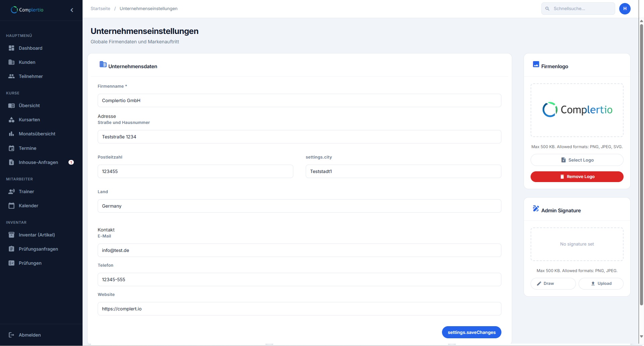Screen dimensions: 644x346
Task: Open the Kalender menu item
Action: (x=41, y=206)
